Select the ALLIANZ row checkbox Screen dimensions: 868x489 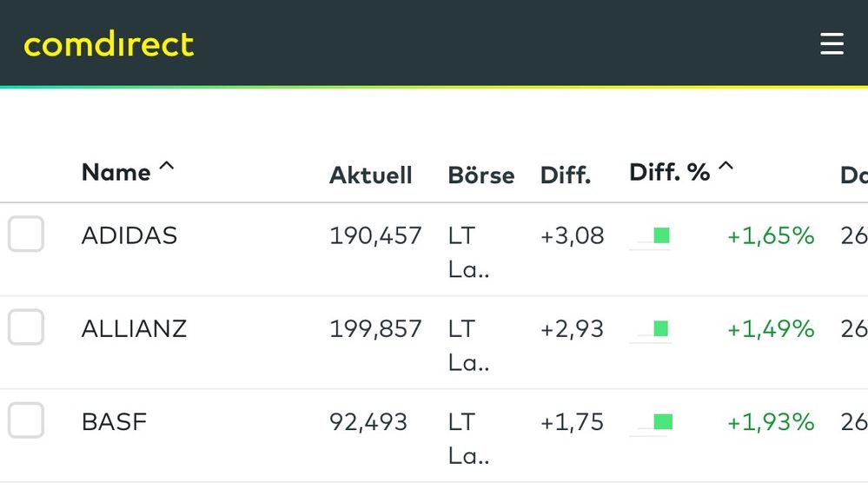26,327
